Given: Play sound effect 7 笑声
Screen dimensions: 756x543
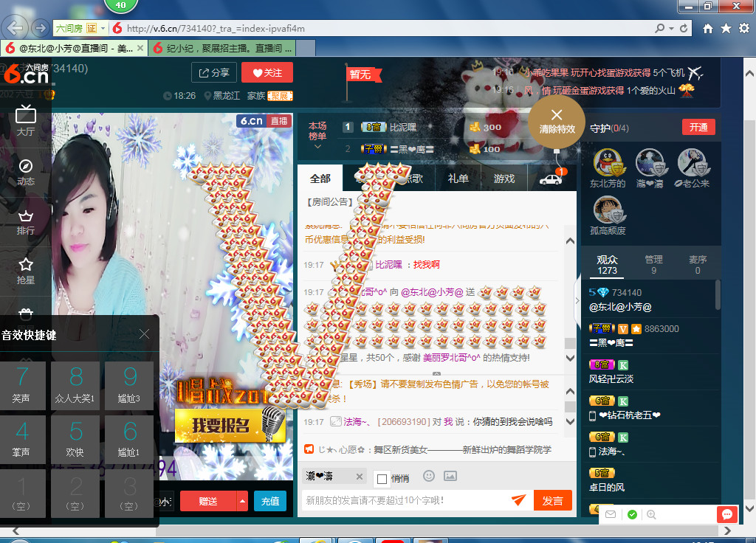Looking at the screenshot, I should click(22, 385).
